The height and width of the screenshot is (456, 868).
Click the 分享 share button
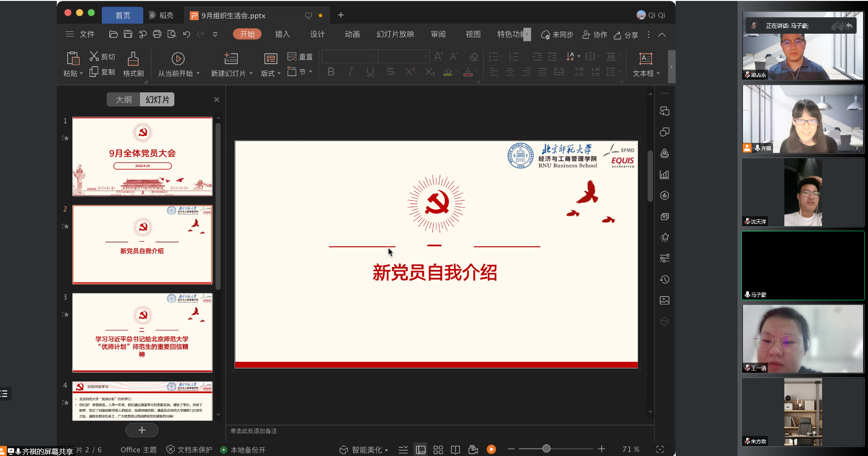tap(626, 35)
